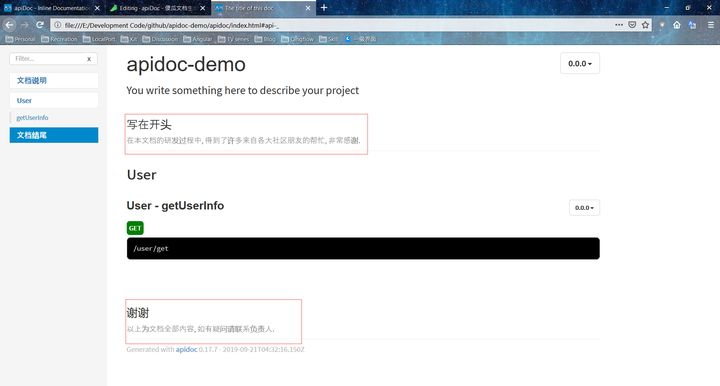
Task: Clear the sidebar filter with x button
Action: coord(89,59)
